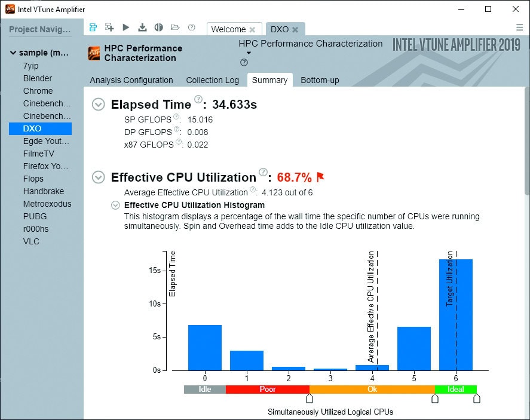Open the Collection Log tab
Image resolution: width=530 pixels, height=420 pixels.
click(x=213, y=80)
